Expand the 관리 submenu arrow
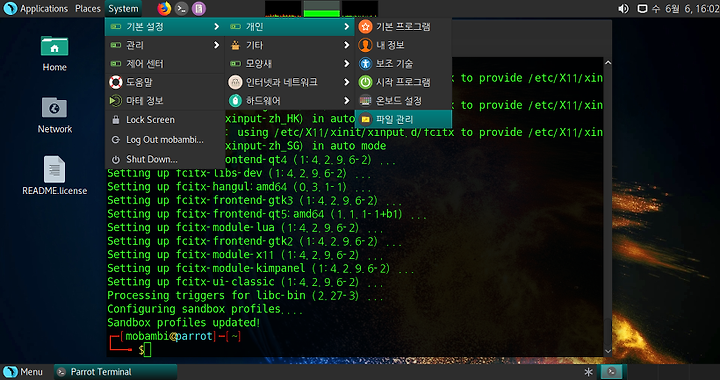This screenshot has height=380, width=720. pyautogui.click(x=216, y=45)
